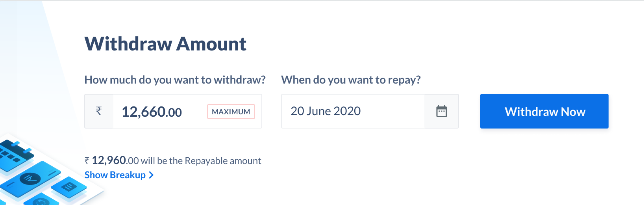The image size is (644, 205).
Task: Focus the 12,660.00 withdrawal amount input
Action: [173, 111]
